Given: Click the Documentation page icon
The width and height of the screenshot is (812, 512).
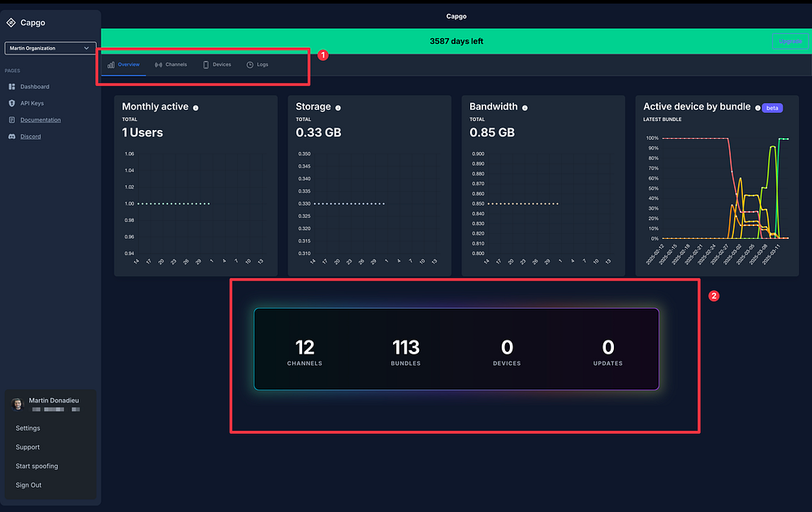Looking at the screenshot, I should (x=12, y=119).
